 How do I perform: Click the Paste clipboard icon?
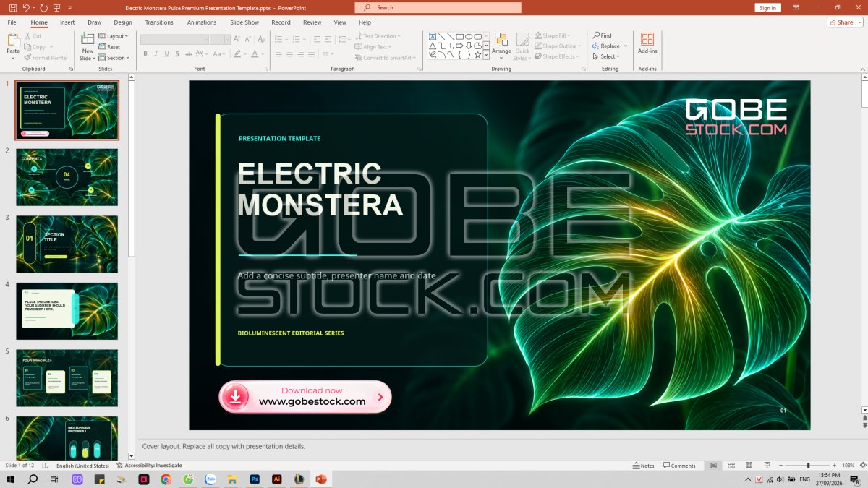pyautogui.click(x=13, y=39)
